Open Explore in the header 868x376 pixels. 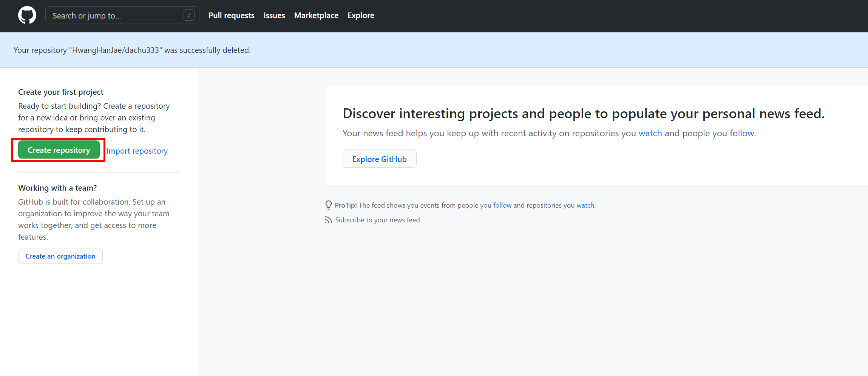tap(361, 15)
